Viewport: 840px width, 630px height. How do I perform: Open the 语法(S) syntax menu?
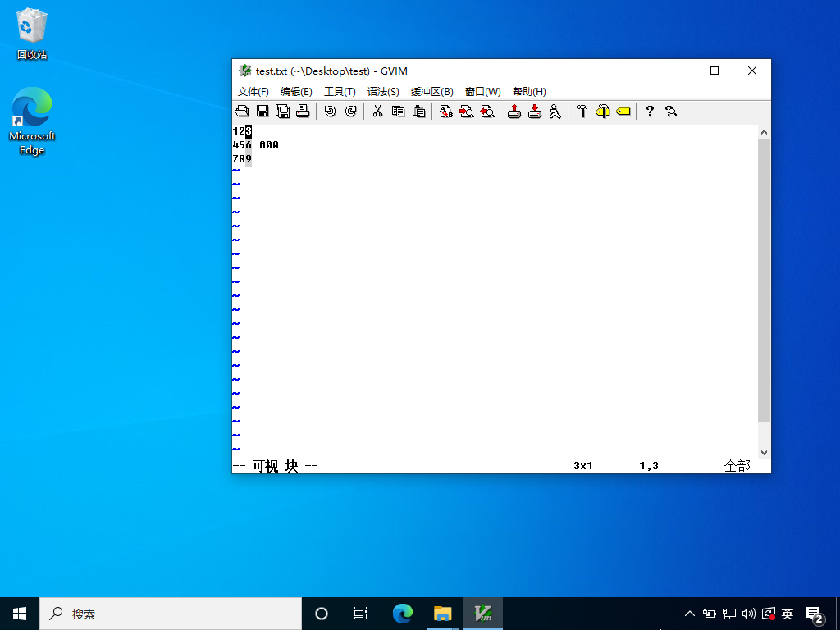[x=383, y=92]
